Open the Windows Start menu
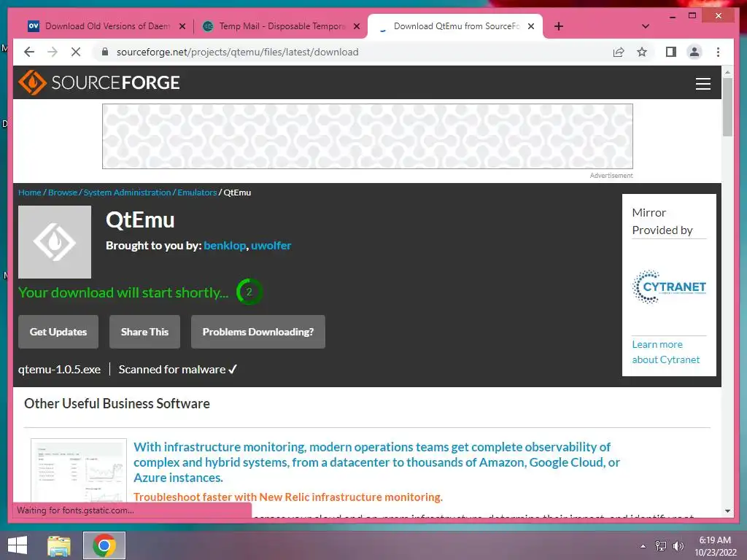The height and width of the screenshot is (560, 747). 18,545
